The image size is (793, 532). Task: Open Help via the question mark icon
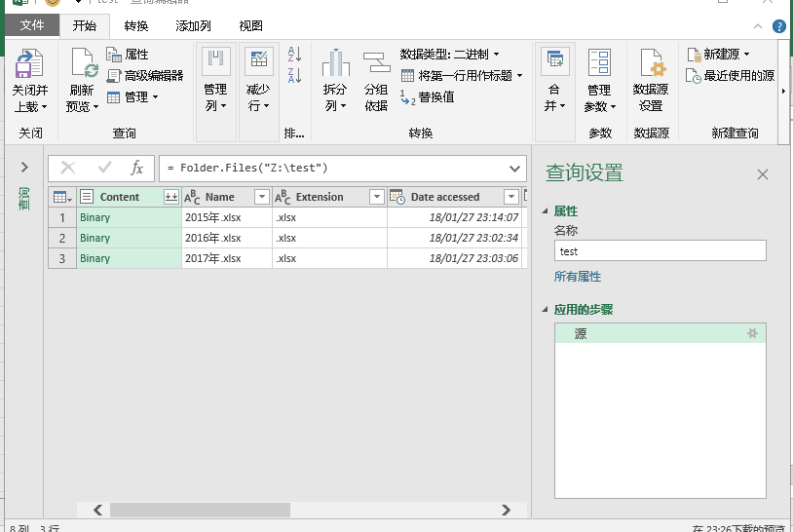click(778, 26)
